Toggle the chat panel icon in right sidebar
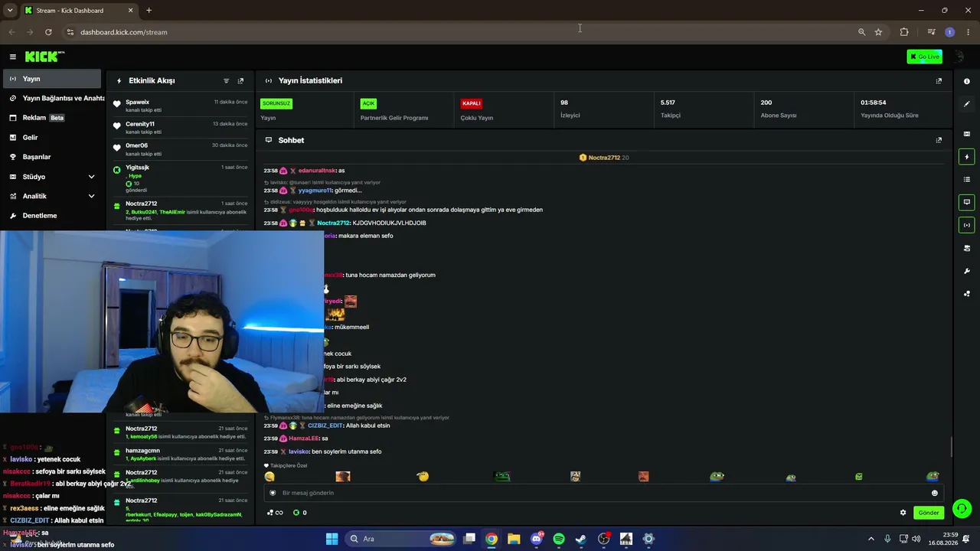 click(967, 203)
